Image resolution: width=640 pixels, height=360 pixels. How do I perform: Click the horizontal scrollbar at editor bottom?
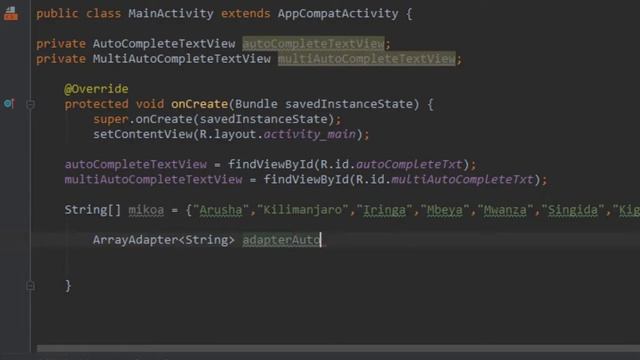point(338,348)
